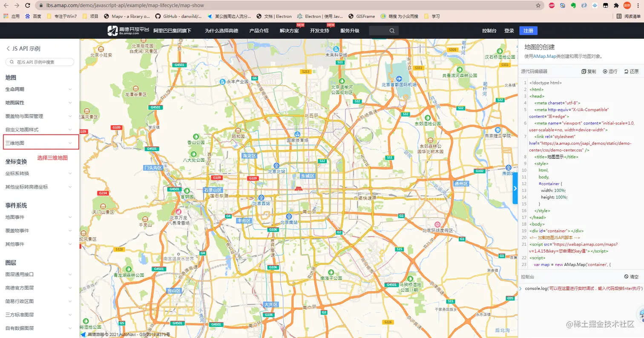The width and height of the screenshot is (644, 338).
Task: Expand the 地图事件 section
Action: coord(41,218)
